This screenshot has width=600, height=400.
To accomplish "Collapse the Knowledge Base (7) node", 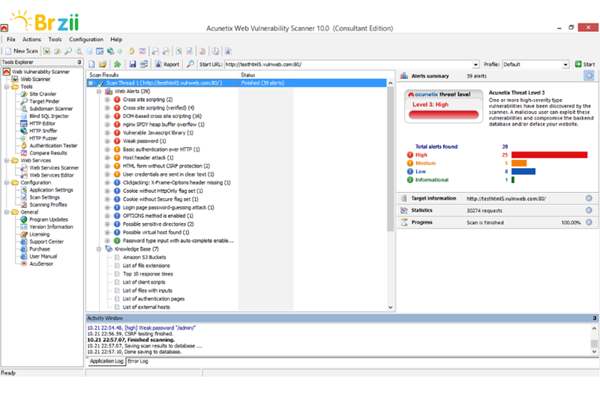I will (x=99, y=249).
